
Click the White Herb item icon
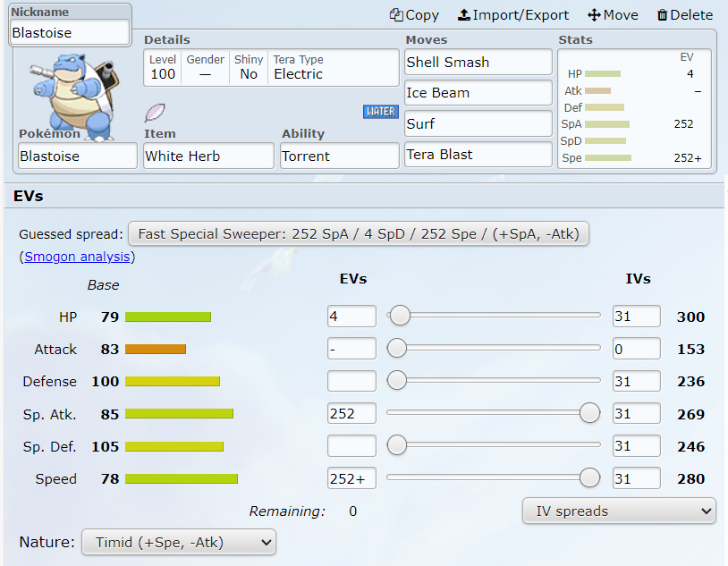point(155,113)
